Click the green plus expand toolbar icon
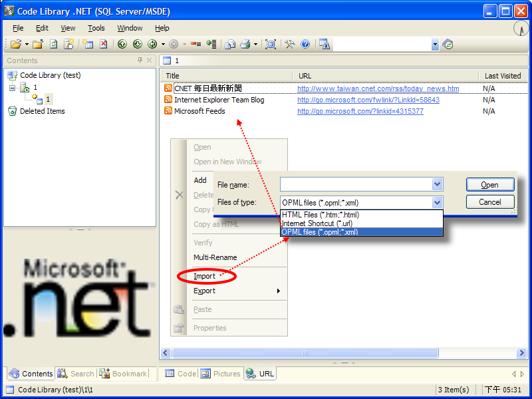532x399 pixels. click(x=211, y=44)
